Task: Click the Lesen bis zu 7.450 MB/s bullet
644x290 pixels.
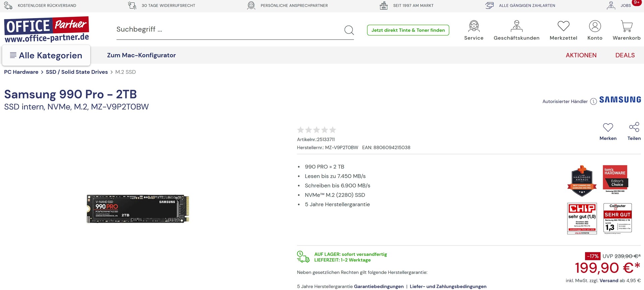Action: point(335,176)
